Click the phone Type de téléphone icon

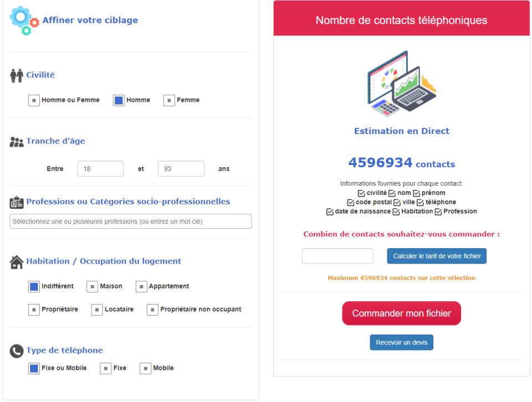[17, 351]
